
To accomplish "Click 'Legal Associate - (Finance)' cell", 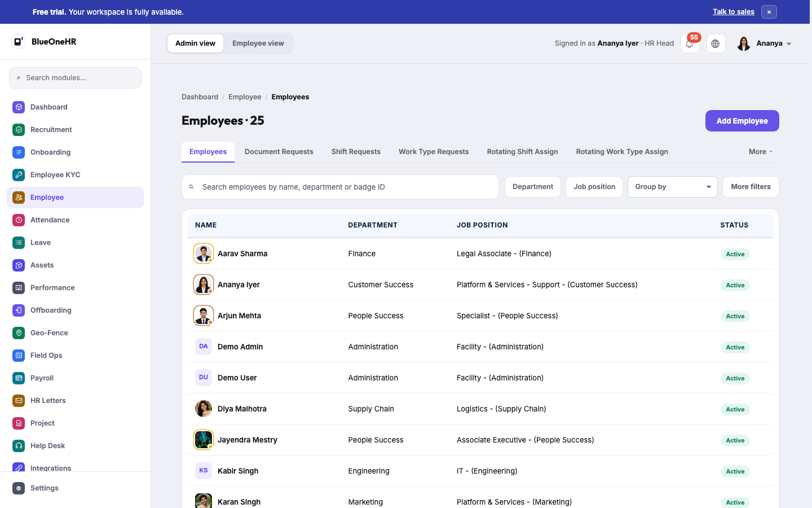I will tap(504, 253).
